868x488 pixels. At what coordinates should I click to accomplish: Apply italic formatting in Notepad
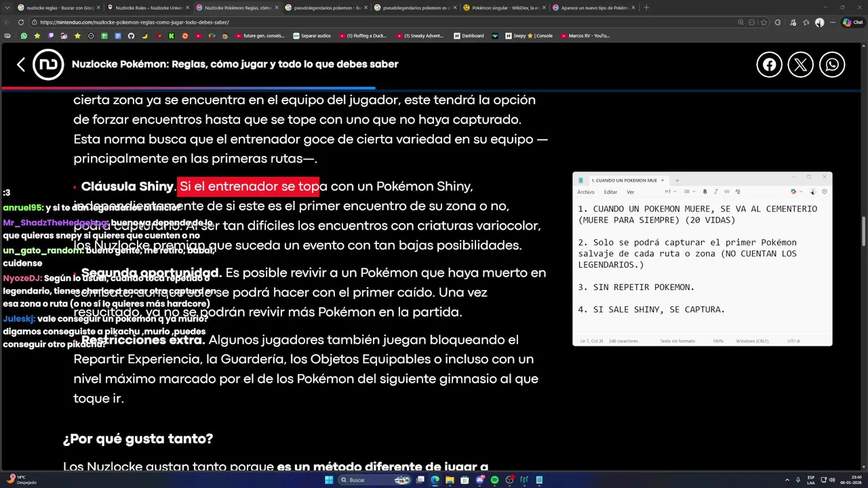[x=716, y=192]
